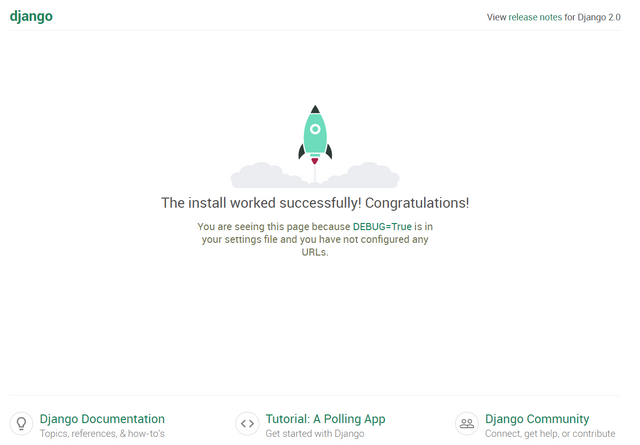Open the Django Documentation link

(102, 418)
